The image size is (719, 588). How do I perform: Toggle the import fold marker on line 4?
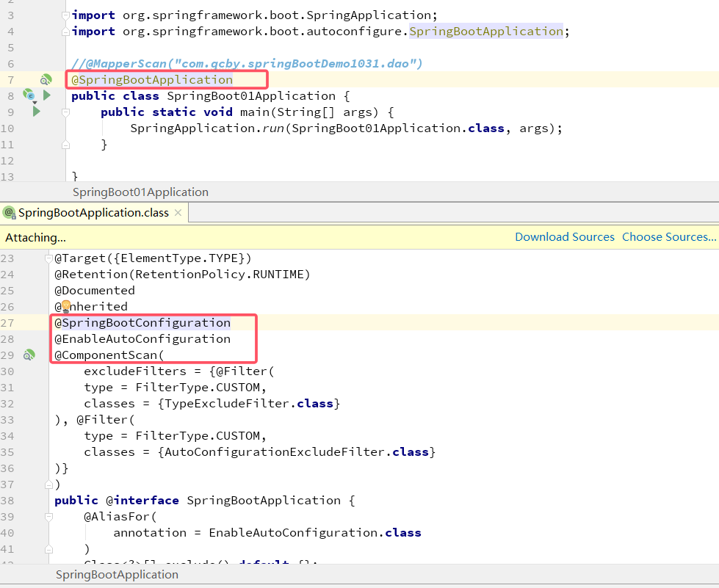tap(65, 32)
